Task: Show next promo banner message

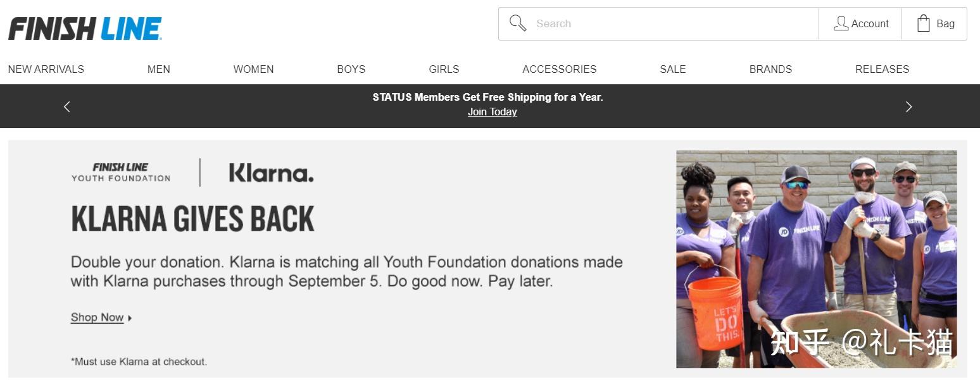Action: [x=908, y=106]
